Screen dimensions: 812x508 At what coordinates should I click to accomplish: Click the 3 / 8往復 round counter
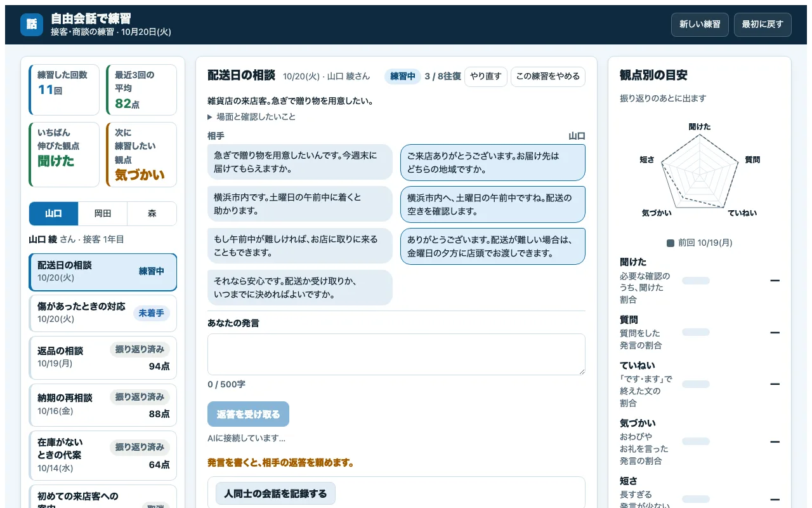coord(443,76)
